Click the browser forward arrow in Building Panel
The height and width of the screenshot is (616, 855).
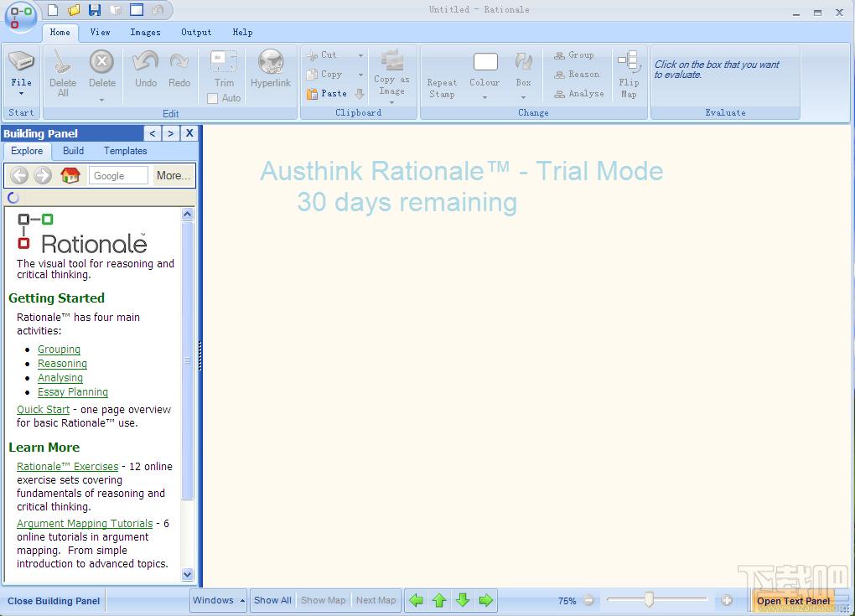click(43, 175)
